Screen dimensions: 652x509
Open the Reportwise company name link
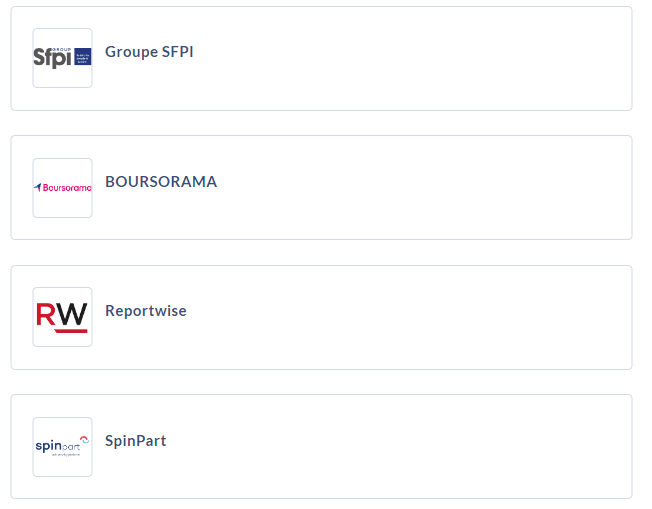pyautogui.click(x=146, y=311)
